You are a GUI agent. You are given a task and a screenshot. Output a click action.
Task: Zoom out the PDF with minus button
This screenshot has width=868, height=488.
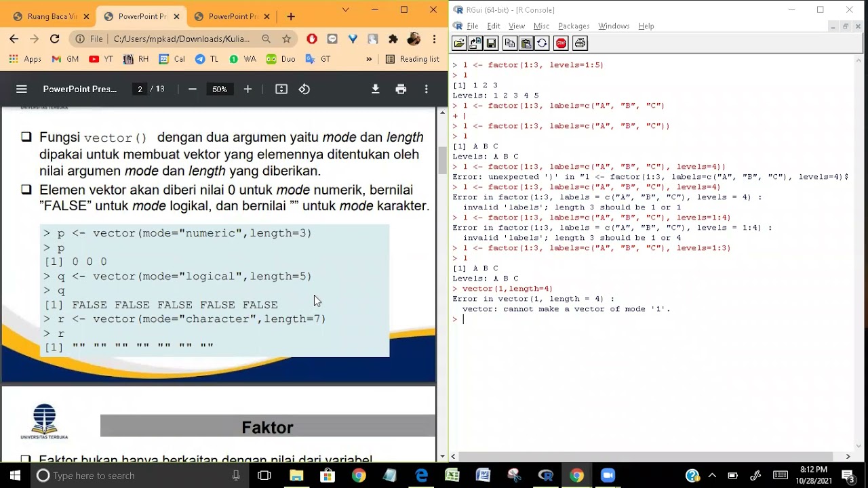193,89
